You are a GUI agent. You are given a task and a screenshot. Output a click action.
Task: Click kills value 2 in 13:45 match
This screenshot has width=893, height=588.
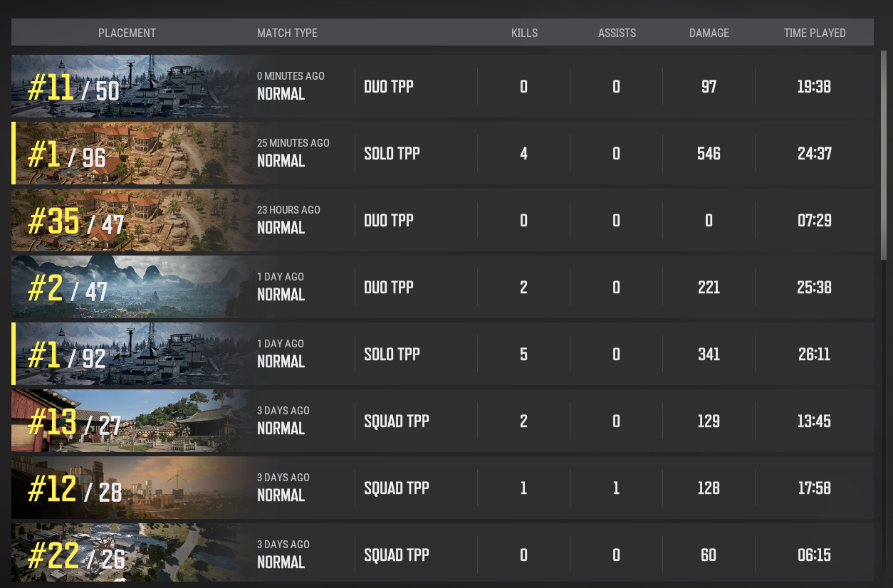(x=524, y=421)
